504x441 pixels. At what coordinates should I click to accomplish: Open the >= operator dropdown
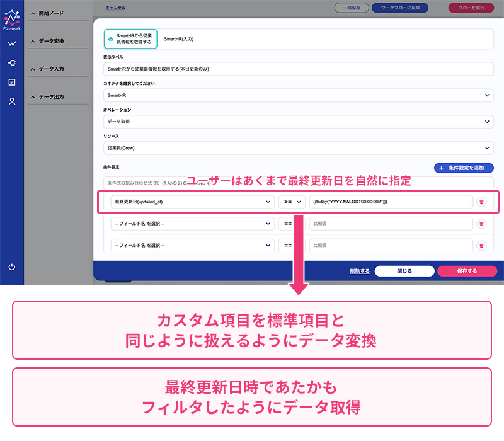point(292,202)
